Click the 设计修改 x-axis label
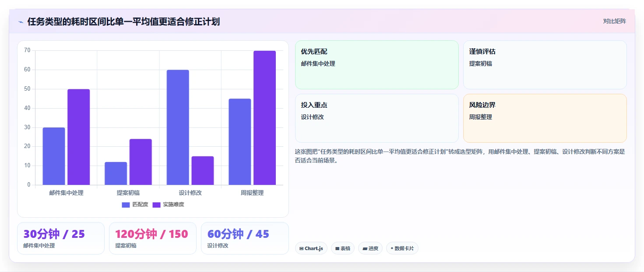This screenshot has height=272, width=644. coord(190,193)
